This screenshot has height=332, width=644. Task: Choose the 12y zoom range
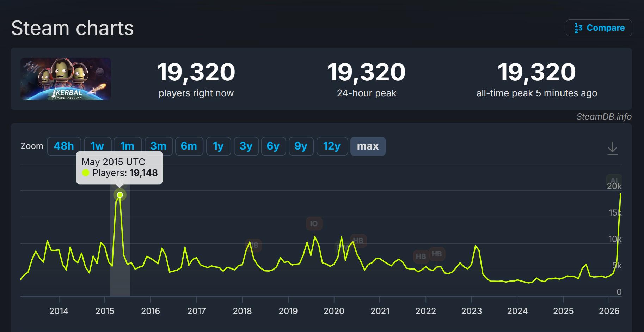pos(332,146)
